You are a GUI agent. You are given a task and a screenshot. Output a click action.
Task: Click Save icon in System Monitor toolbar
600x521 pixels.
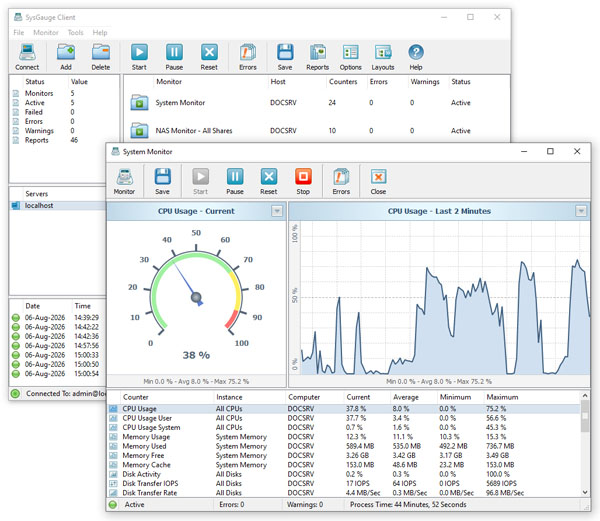pos(163,177)
